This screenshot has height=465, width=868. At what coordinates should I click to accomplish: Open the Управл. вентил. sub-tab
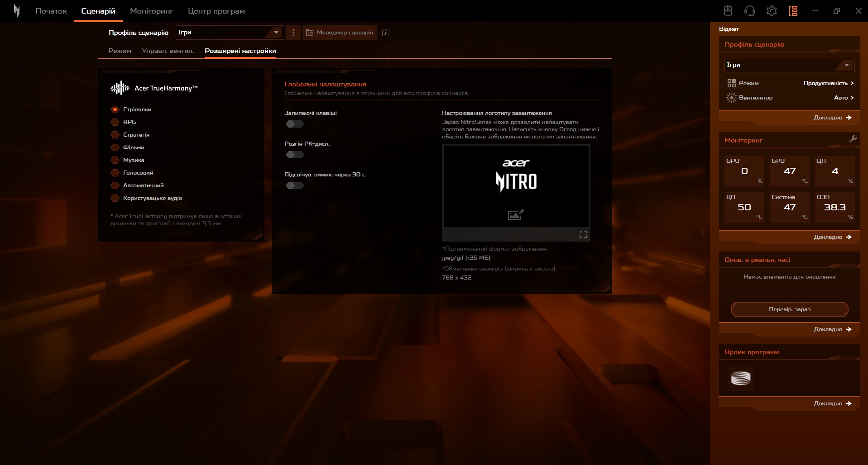[x=168, y=51]
